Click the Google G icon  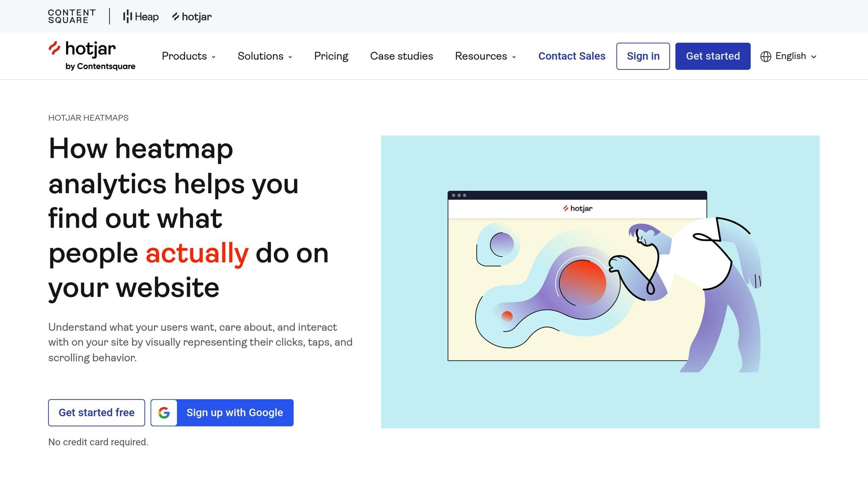[x=164, y=413]
